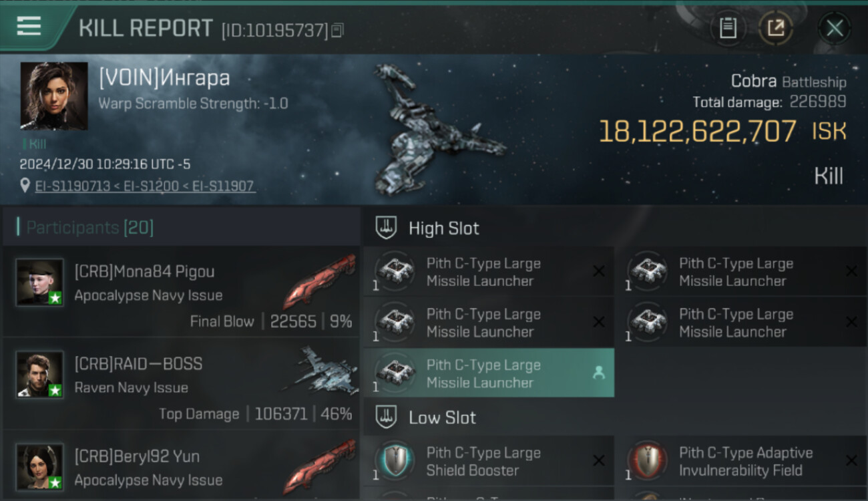Copy the kill report ID
The height and width of the screenshot is (501, 868).
[338, 30]
